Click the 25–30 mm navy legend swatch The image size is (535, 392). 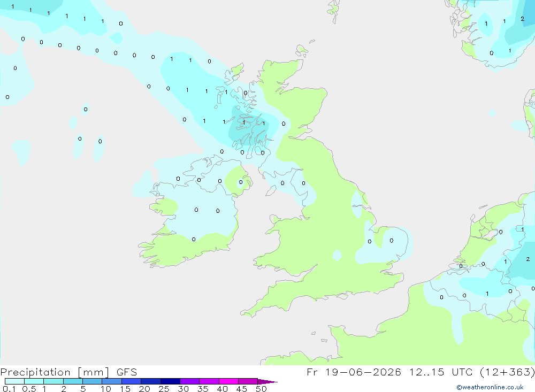pyautogui.click(x=170, y=381)
